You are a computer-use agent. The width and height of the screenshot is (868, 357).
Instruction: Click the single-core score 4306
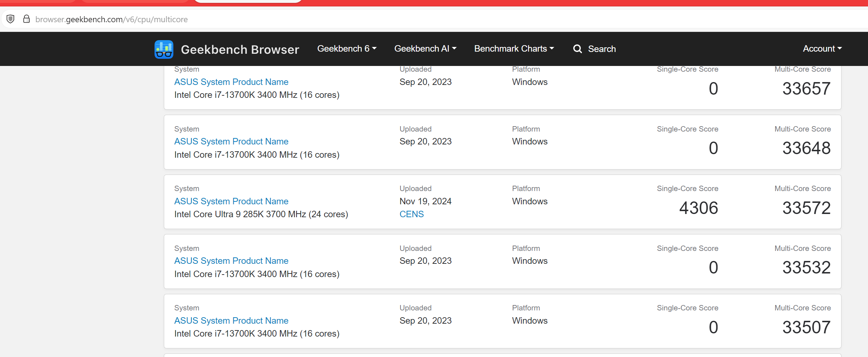[x=698, y=208]
